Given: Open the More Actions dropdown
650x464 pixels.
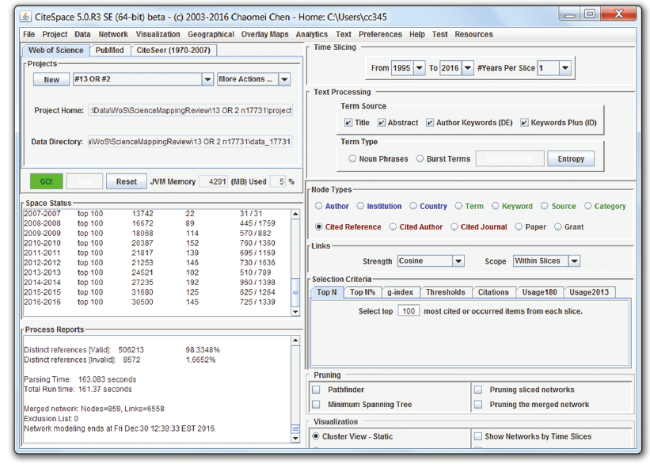Looking at the screenshot, I should tap(284, 79).
